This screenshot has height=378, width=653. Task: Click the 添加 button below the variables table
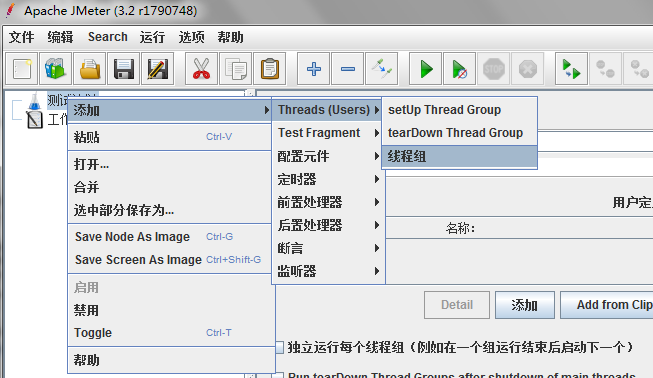click(525, 305)
